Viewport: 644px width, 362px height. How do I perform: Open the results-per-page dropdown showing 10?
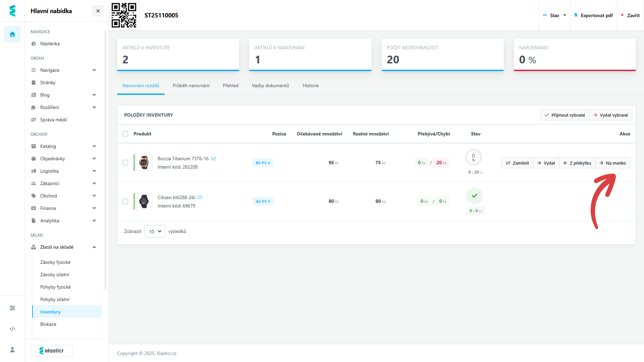(x=154, y=231)
